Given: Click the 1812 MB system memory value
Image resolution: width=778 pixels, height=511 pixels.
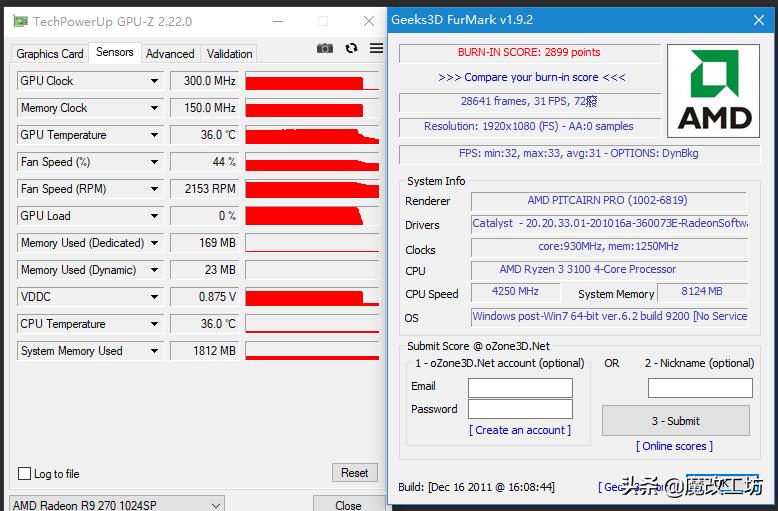Looking at the screenshot, I should tap(204, 351).
